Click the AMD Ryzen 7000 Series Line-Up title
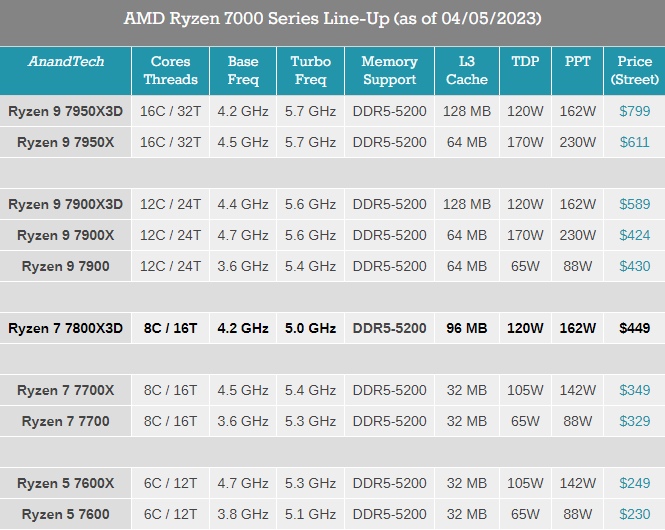The image size is (665, 530). [x=332, y=19]
